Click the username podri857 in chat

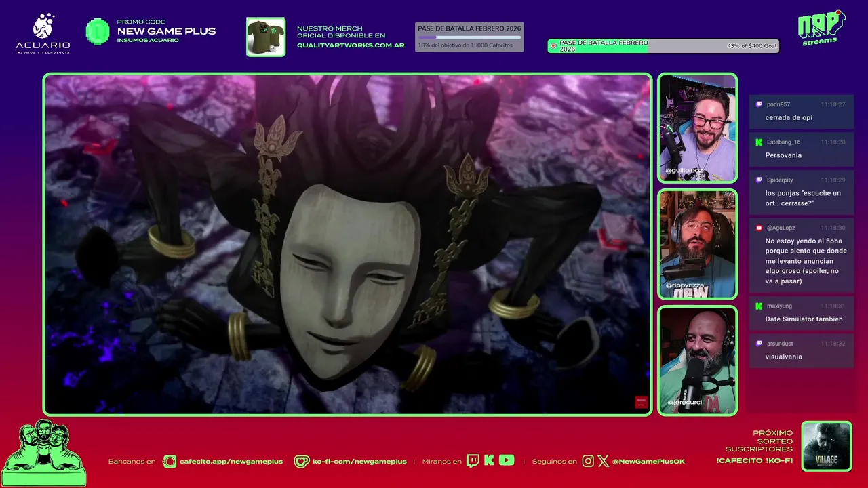tap(778, 104)
